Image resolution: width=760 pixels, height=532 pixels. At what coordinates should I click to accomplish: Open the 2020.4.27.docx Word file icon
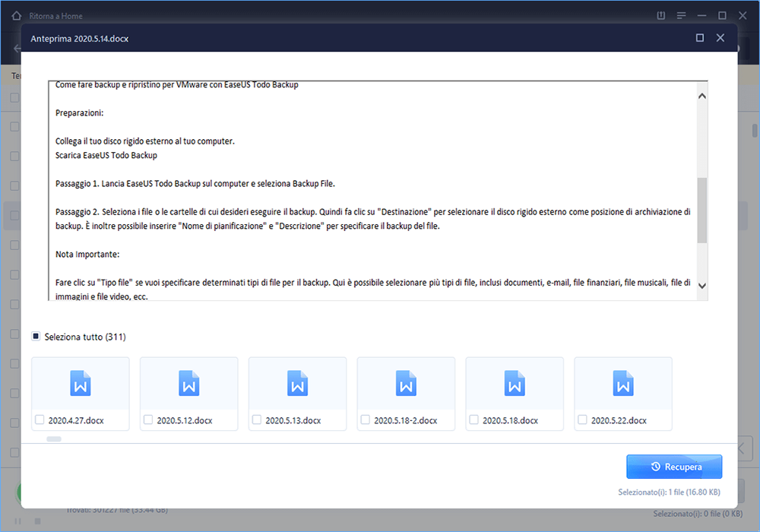click(81, 383)
